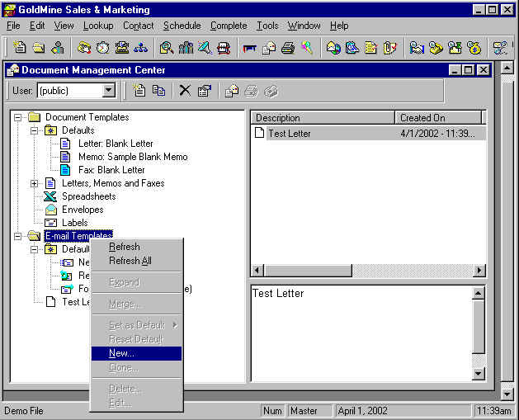
Task: Open the Schedule menu
Action: (182, 26)
